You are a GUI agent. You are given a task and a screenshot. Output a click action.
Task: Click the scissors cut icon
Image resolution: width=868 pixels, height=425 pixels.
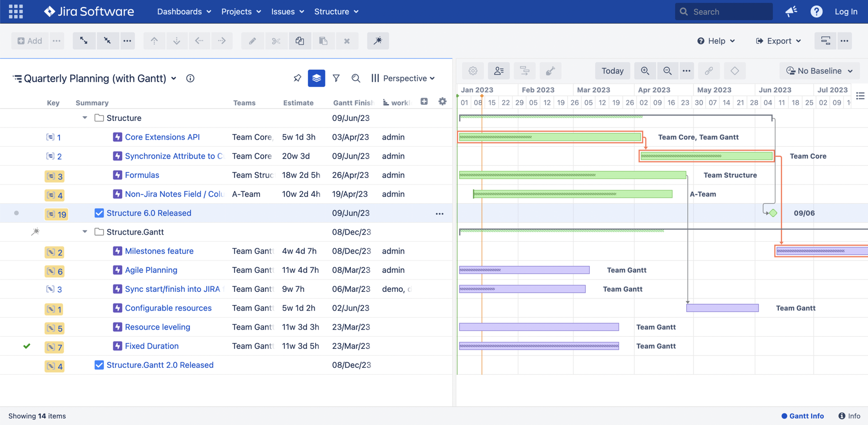pyautogui.click(x=276, y=41)
